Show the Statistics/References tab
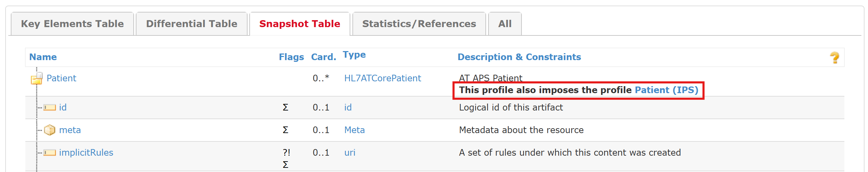Screen dimensions: 868x172 click(x=419, y=24)
